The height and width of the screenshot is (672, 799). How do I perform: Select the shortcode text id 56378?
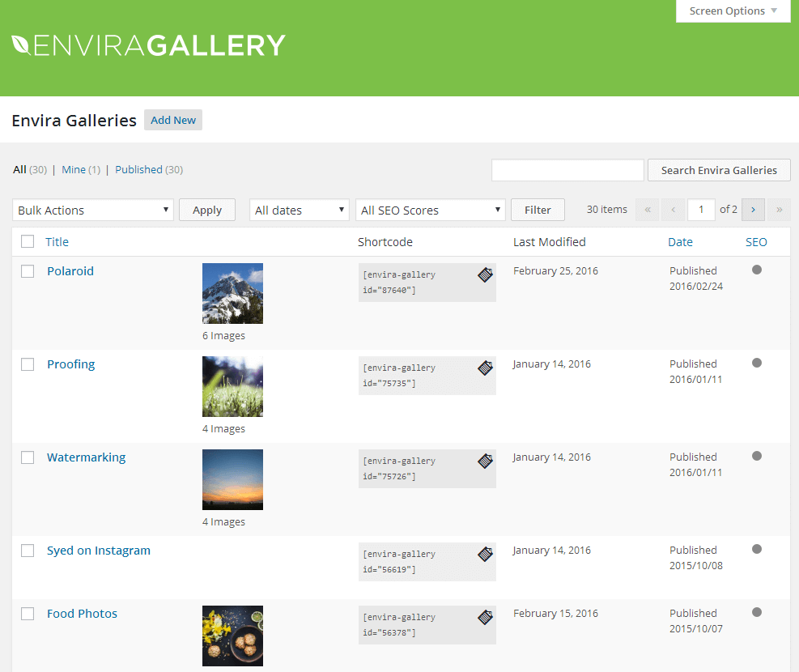click(399, 625)
